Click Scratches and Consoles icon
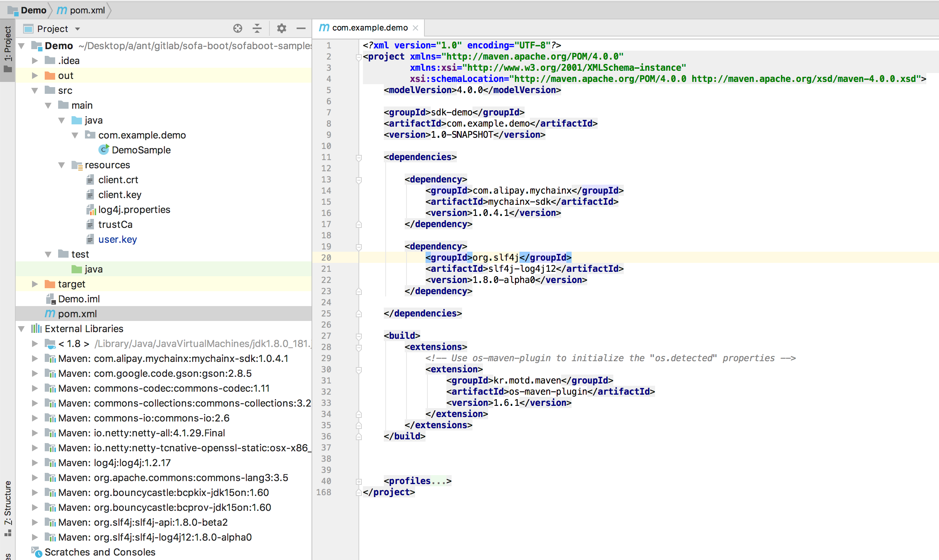The image size is (939, 560). (x=37, y=552)
